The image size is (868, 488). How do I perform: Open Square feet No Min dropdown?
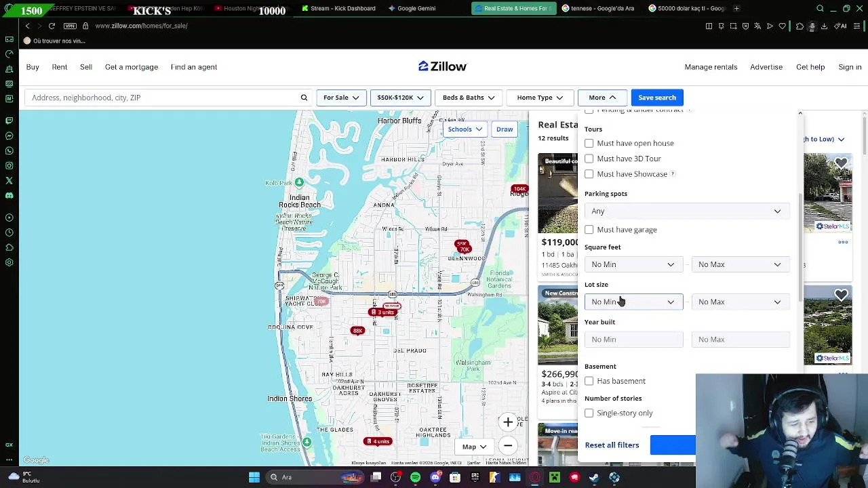coord(633,264)
